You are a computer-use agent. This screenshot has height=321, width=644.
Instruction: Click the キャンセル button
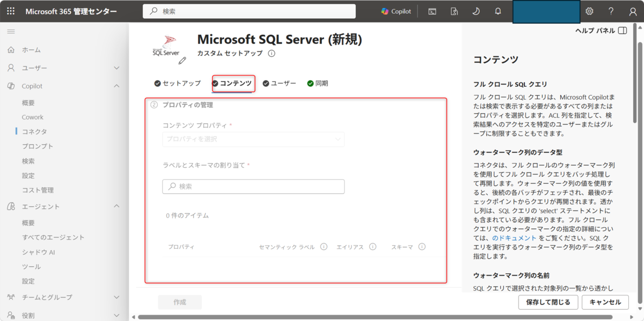click(x=605, y=302)
